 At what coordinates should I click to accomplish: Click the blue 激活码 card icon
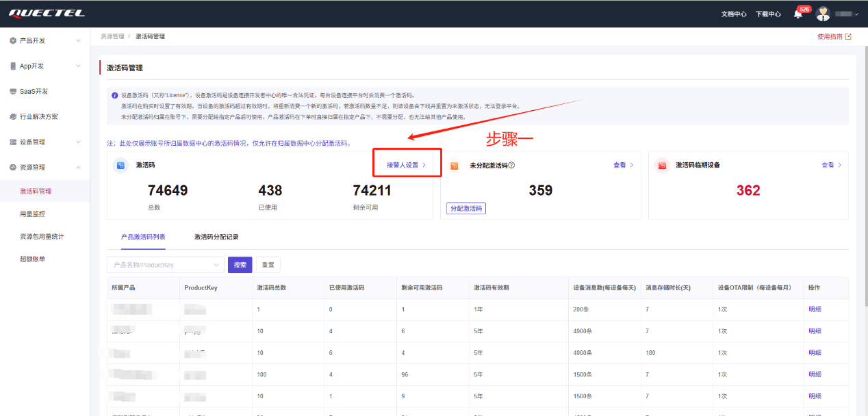point(120,166)
